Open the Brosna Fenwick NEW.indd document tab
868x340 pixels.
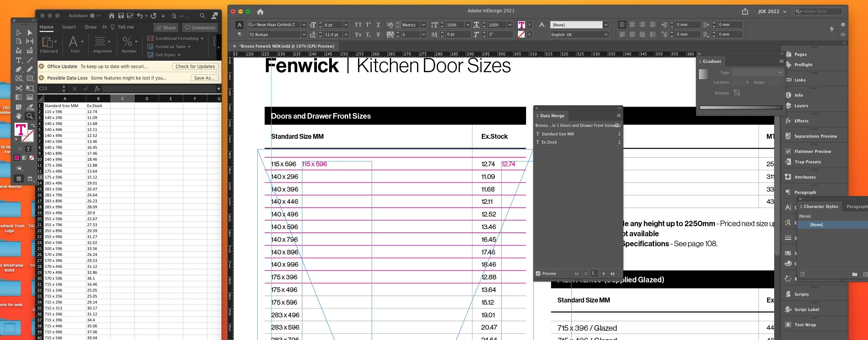(286, 46)
